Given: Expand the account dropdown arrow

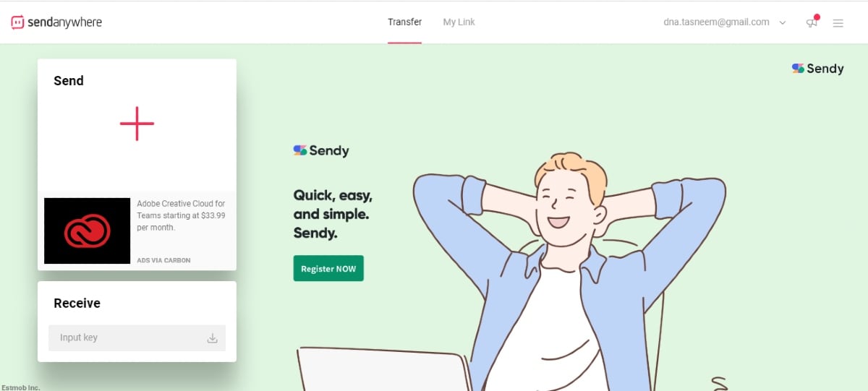Looking at the screenshot, I should (783, 23).
